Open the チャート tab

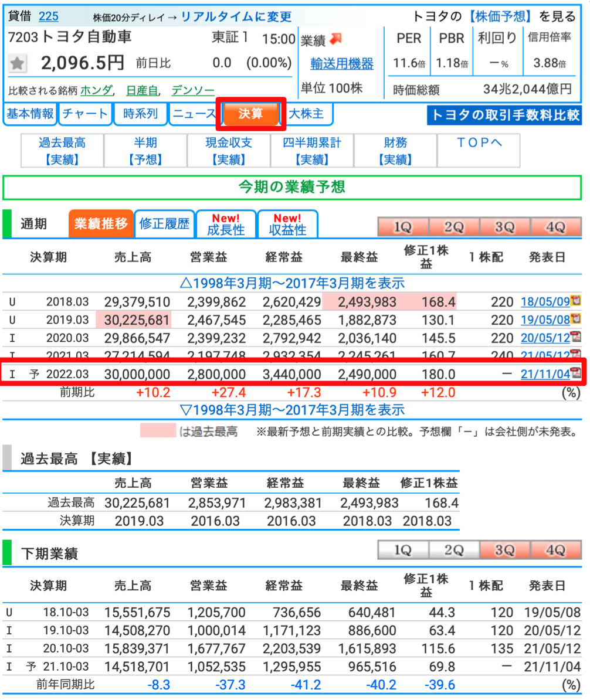[85, 114]
